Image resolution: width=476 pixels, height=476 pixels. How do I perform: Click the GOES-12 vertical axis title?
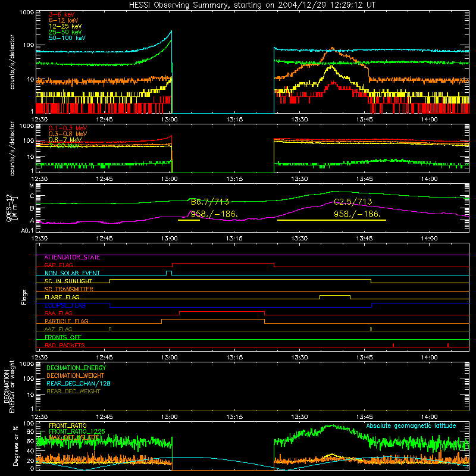pyautogui.click(x=9, y=208)
